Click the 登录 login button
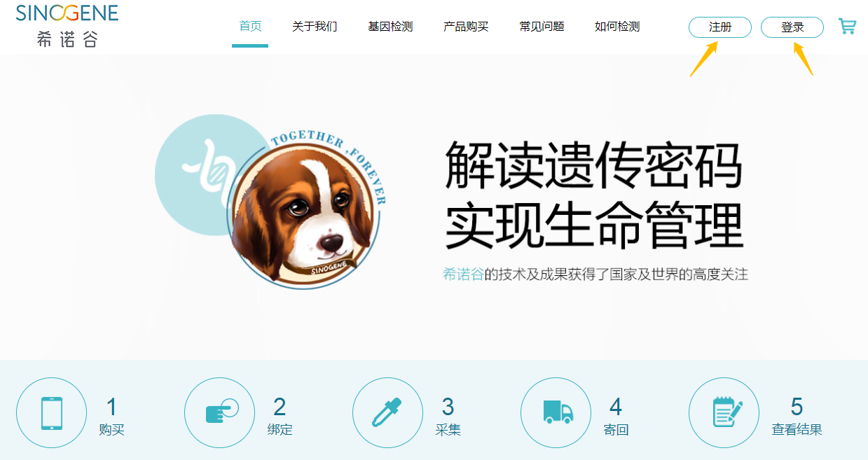 tap(792, 27)
